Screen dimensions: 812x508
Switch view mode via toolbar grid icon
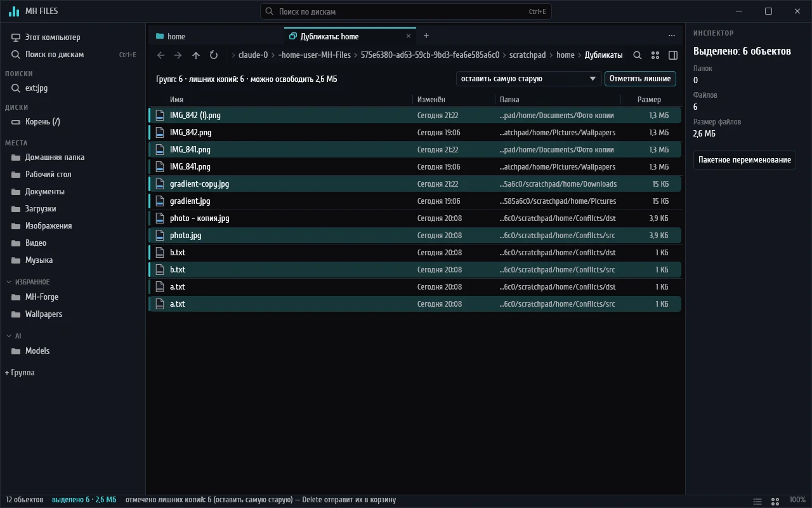[x=655, y=55]
